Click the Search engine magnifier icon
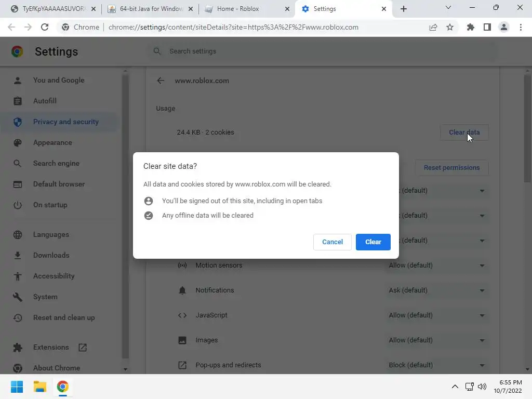The height and width of the screenshot is (399, 532). tap(17, 164)
